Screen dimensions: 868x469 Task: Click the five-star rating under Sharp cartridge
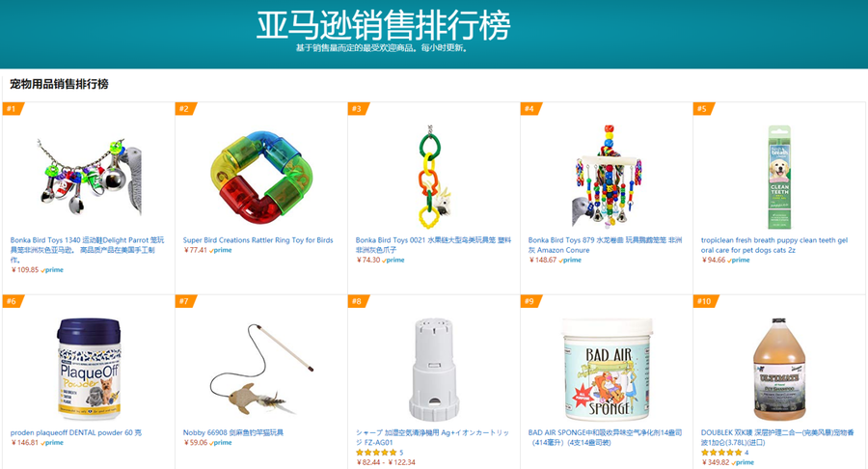tap(376, 453)
